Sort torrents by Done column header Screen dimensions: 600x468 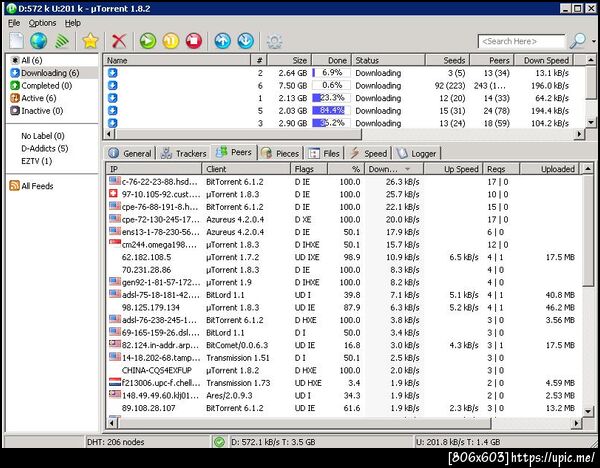331,60
